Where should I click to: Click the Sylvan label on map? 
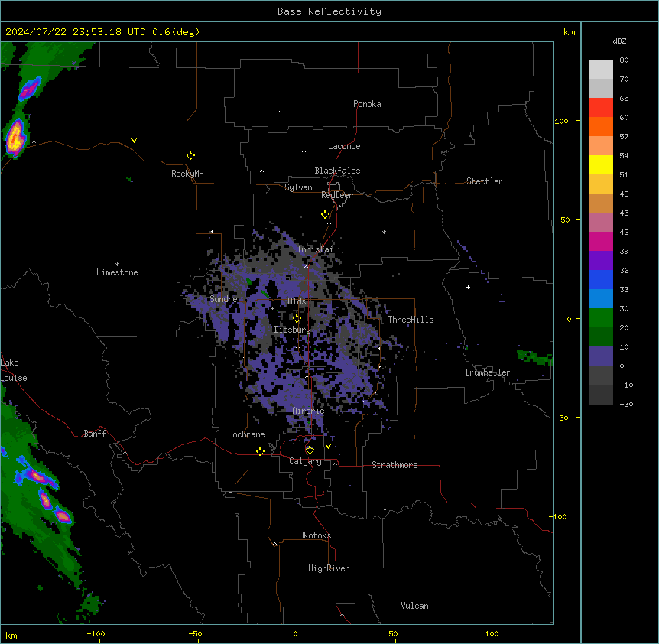pos(298,187)
